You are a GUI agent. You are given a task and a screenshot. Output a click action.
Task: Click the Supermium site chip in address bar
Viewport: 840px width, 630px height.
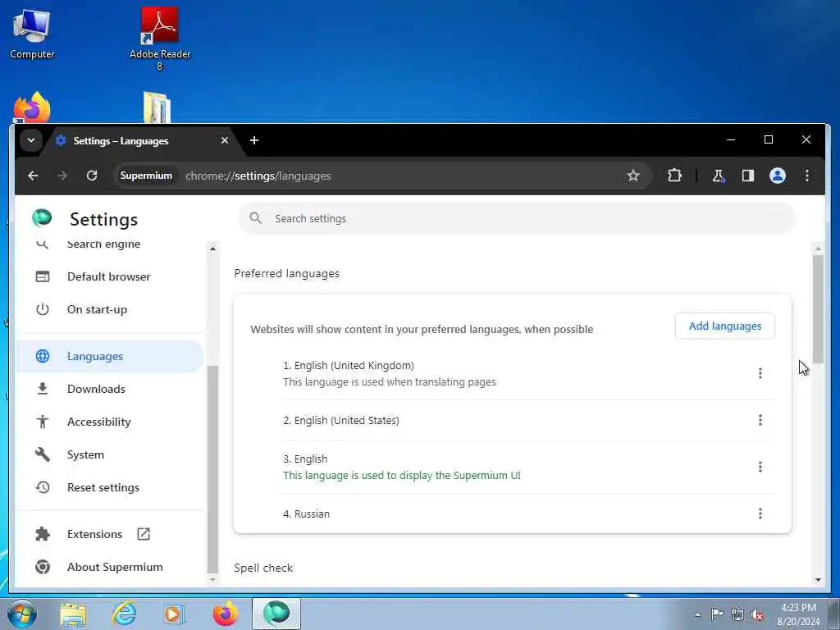pyautogui.click(x=146, y=176)
